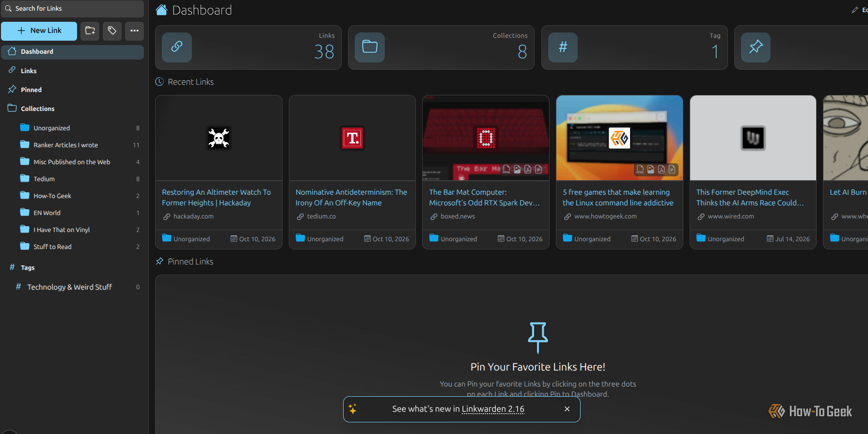Click the Unorganized label on Tedium card

tap(325, 239)
